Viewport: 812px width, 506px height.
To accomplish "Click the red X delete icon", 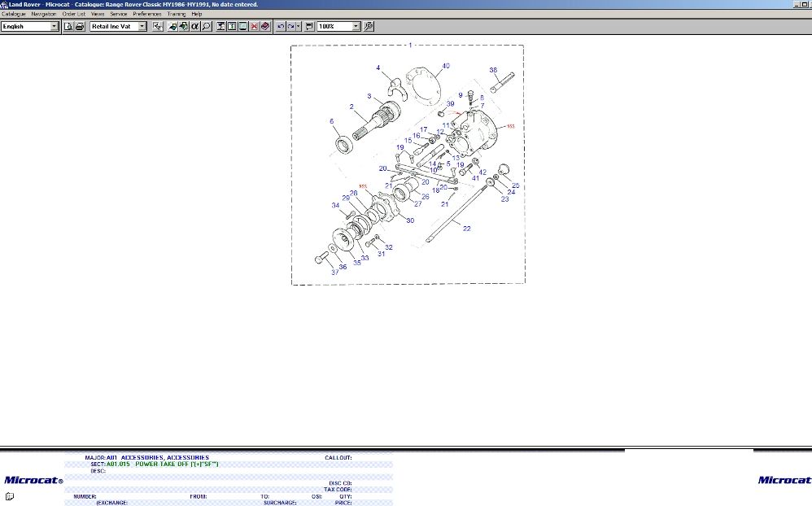I will (255, 26).
